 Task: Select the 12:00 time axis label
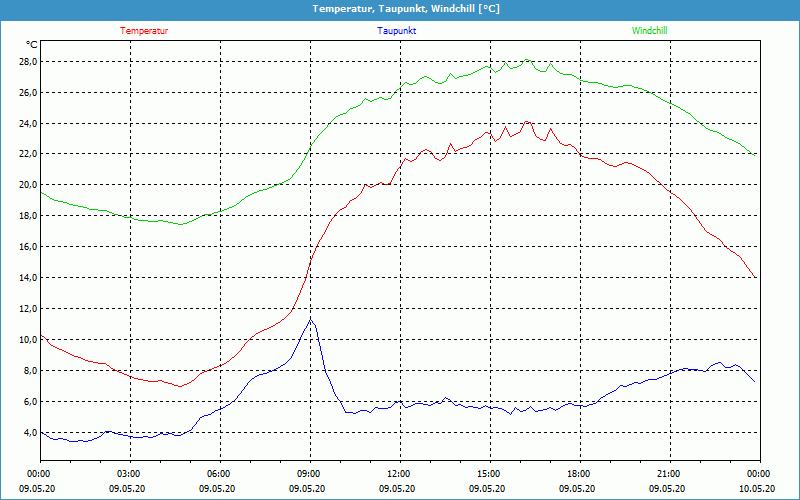coord(399,474)
